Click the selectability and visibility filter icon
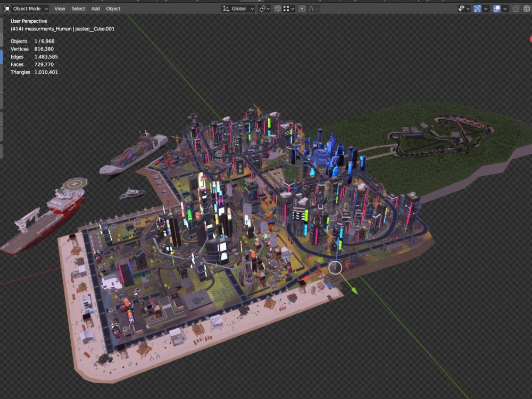Image resolution: width=532 pixels, height=399 pixels. pos(461,8)
